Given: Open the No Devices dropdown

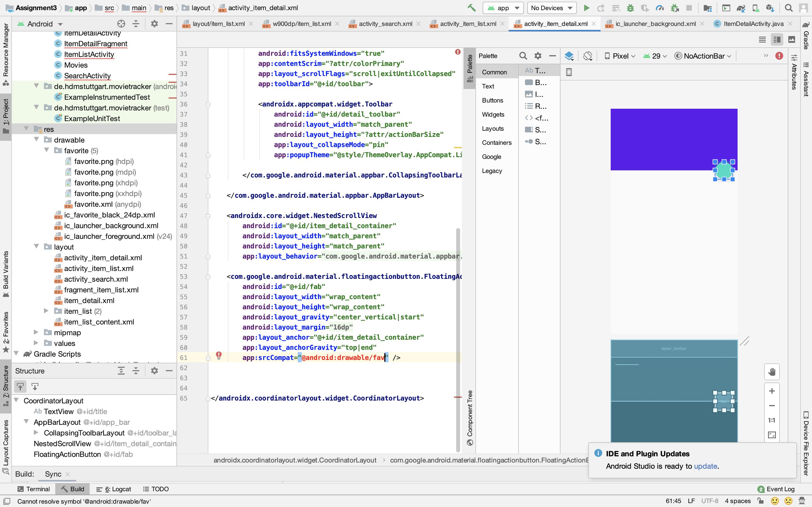Looking at the screenshot, I should pyautogui.click(x=551, y=8).
